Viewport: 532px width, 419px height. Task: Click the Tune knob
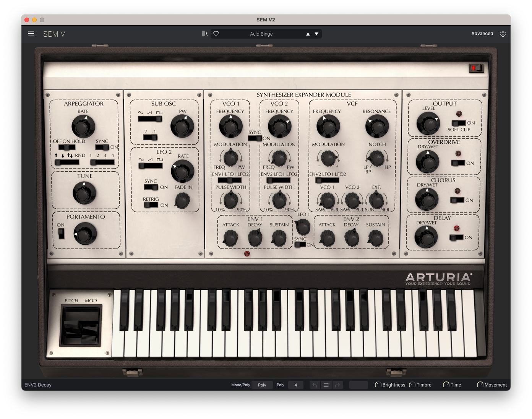pos(84,193)
